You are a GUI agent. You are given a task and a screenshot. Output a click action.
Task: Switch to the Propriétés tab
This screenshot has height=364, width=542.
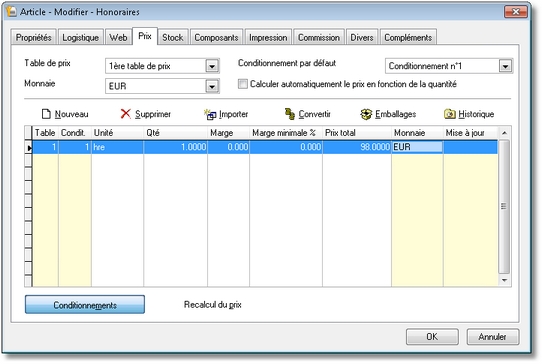[x=34, y=37]
